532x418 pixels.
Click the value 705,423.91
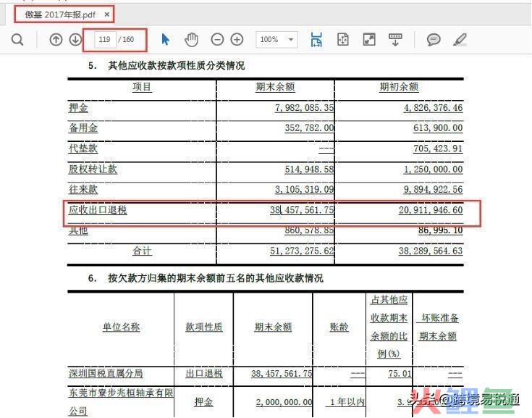438,149
